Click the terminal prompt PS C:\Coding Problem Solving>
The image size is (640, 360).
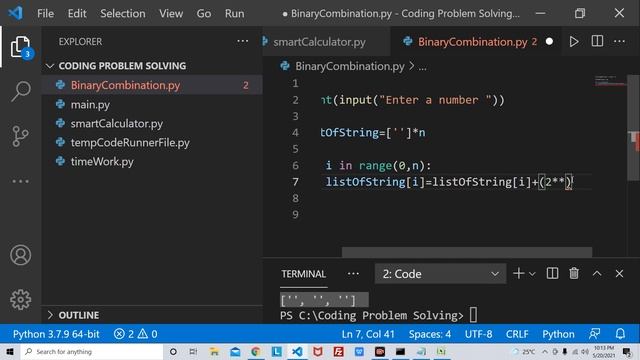pyautogui.click(x=371, y=316)
